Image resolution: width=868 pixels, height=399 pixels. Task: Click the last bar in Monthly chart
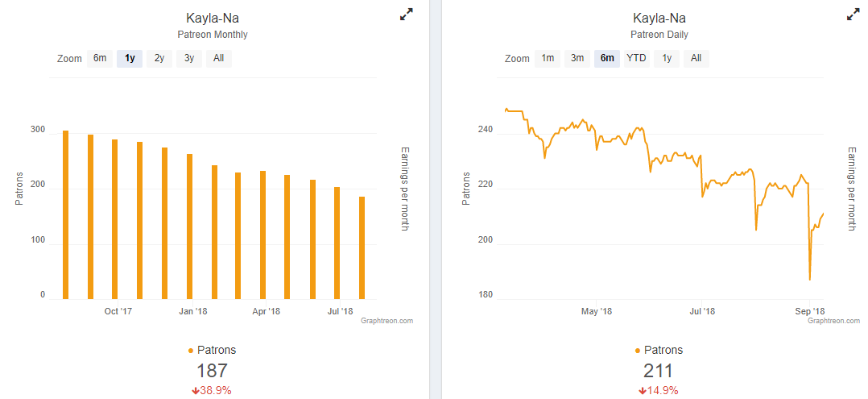tap(362, 247)
